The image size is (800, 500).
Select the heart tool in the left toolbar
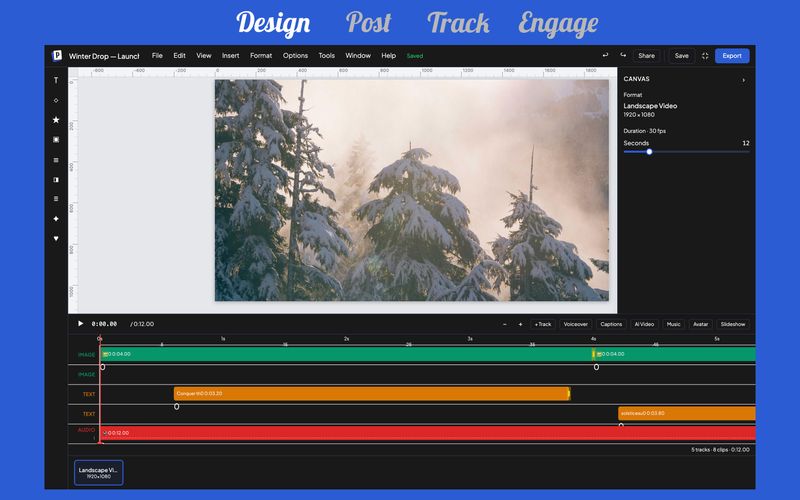(56, 238)
